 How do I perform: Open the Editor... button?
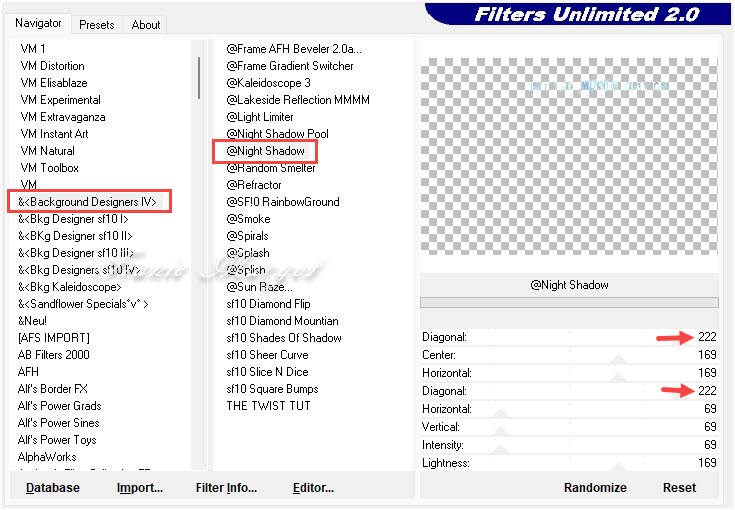(313, 488)
